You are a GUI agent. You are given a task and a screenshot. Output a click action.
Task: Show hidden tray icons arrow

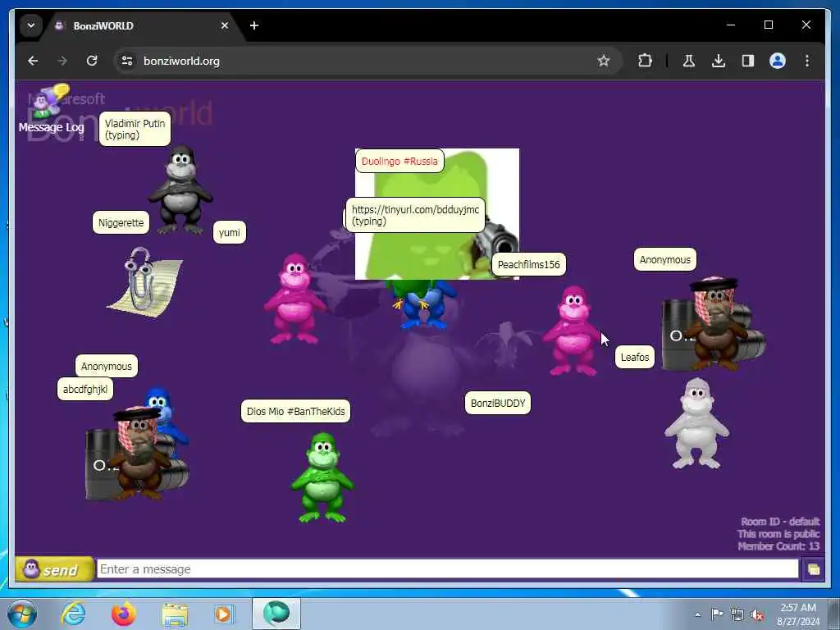coord(697,614)
